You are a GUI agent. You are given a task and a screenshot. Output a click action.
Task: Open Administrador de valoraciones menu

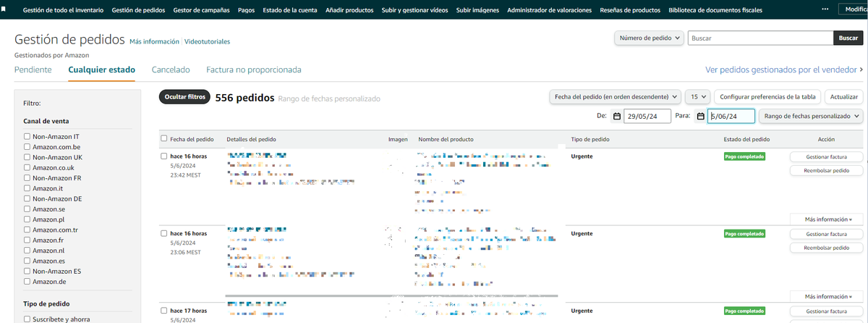[x=550, y=10]
